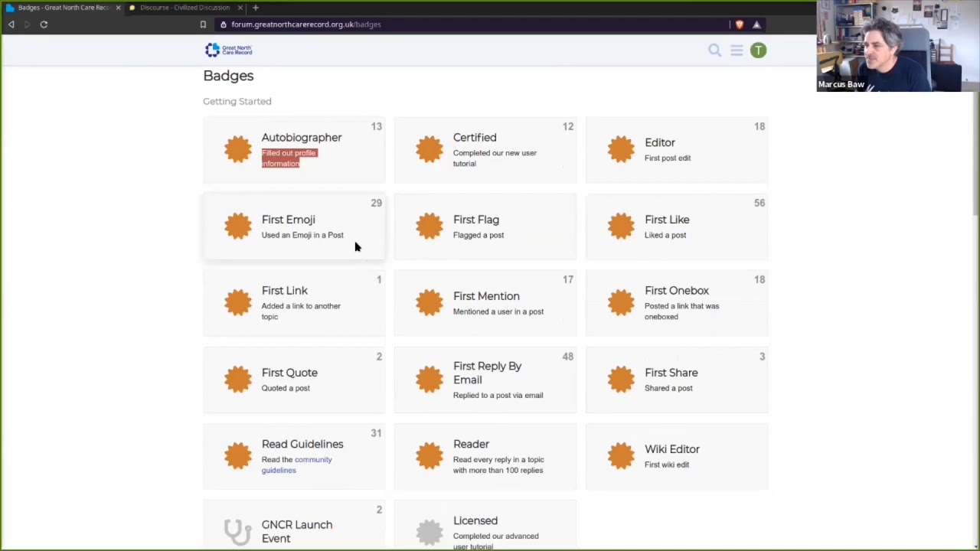Click the Brave shield icon
Viewport: 980px width, 551px height.
[739, 24]
